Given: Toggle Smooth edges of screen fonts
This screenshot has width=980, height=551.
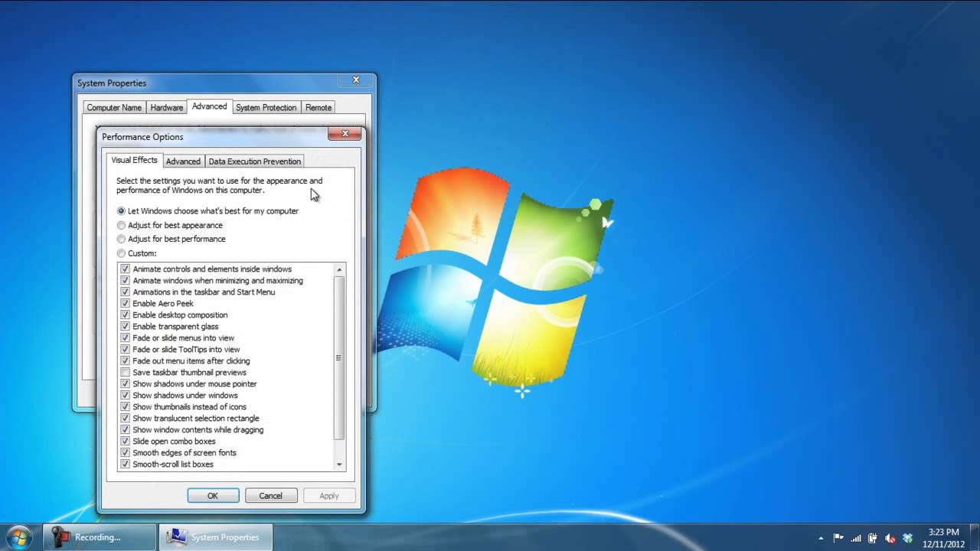Looking at the screenshot, I should pos(126,453).
